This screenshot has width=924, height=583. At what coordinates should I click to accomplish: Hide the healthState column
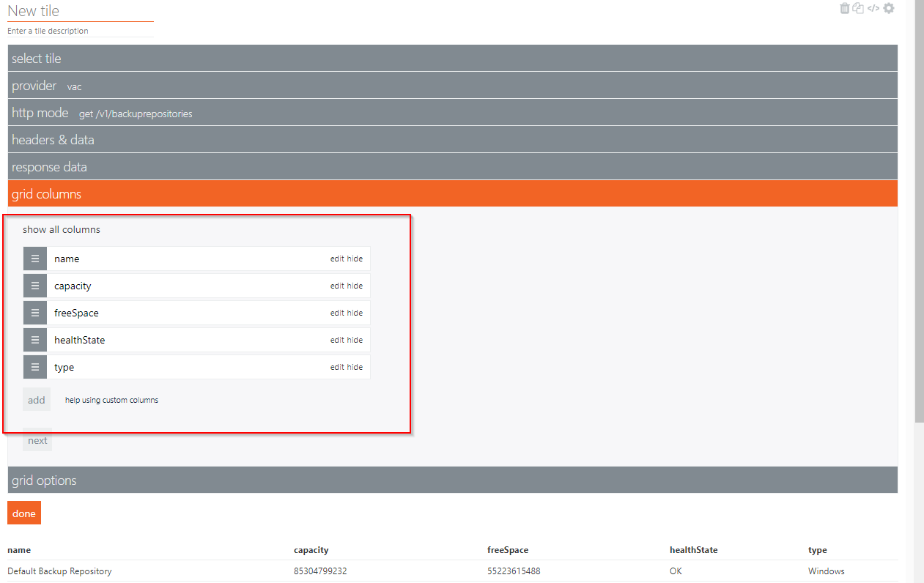pos(355,340)
